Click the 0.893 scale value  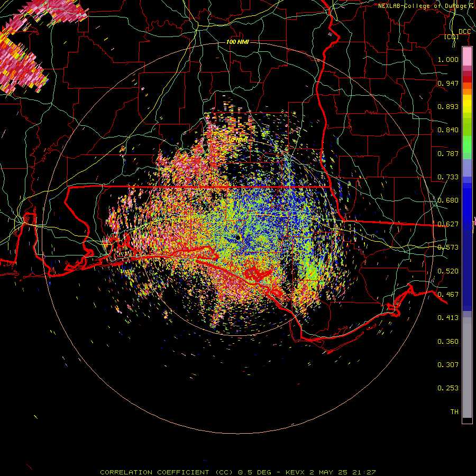click(448, 106)
